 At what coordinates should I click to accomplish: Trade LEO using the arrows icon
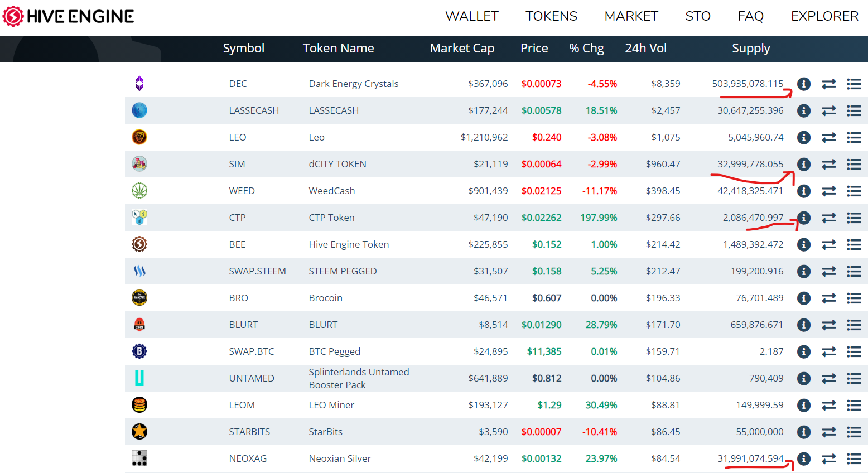tap(829, 137)
